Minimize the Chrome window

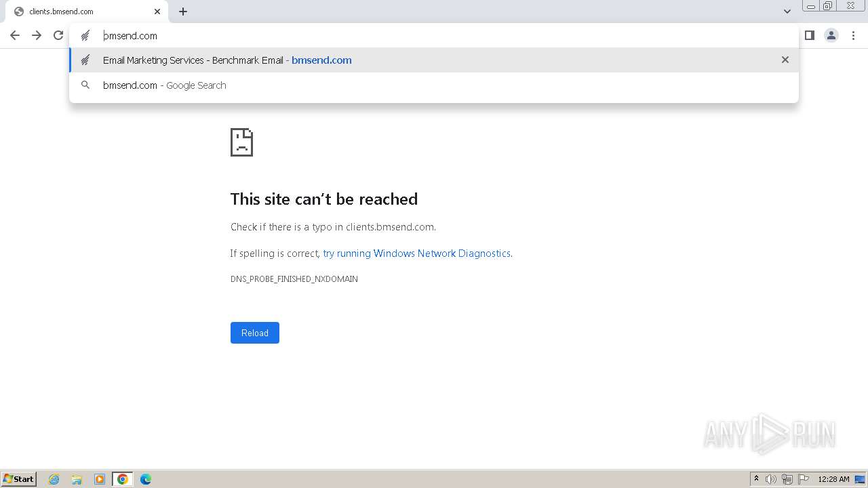point(811,6)
